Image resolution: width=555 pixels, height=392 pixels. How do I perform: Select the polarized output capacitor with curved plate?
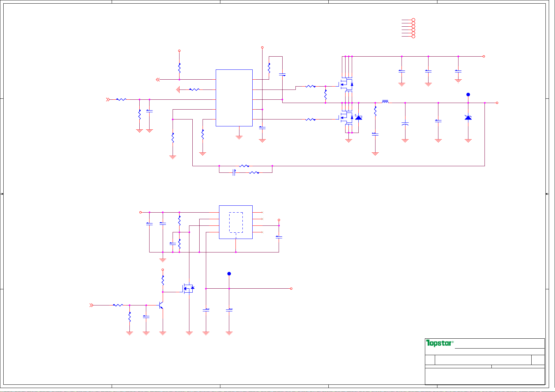click(x=405, y=124)
